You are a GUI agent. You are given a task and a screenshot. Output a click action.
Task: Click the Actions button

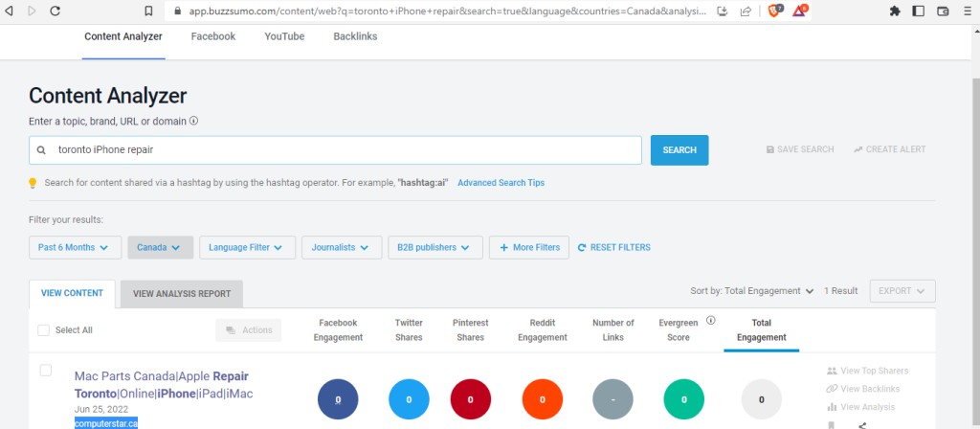click(249, 330)
